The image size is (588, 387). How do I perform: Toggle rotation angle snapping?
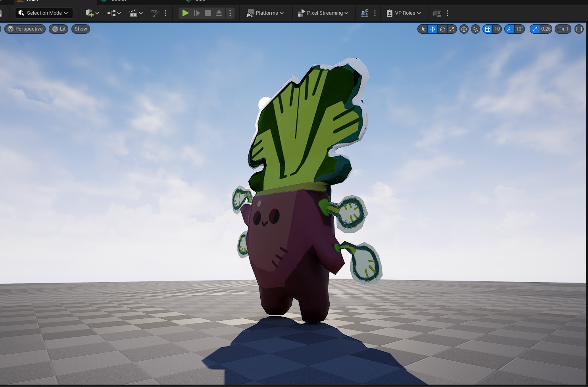(509, 29)
